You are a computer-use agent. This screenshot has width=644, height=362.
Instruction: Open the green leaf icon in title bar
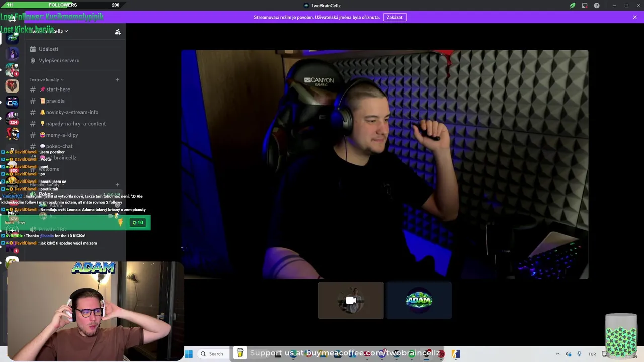click(x=572, y=6)
